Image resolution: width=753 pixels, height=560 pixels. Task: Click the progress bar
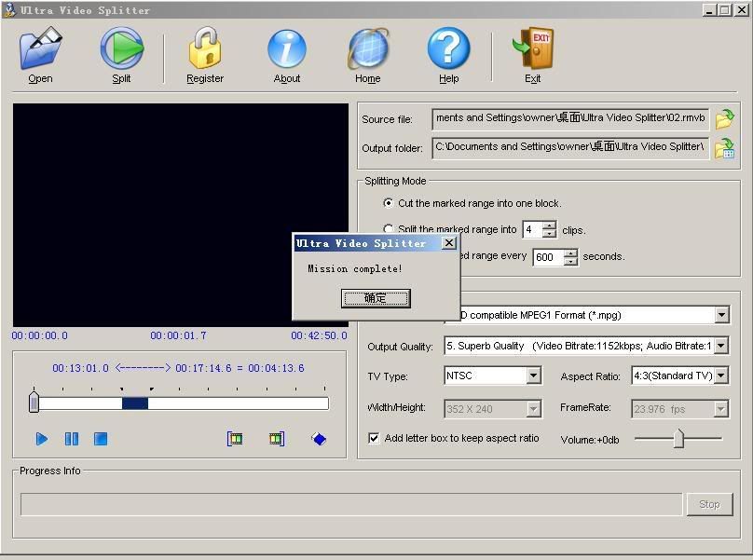(351, 504)
